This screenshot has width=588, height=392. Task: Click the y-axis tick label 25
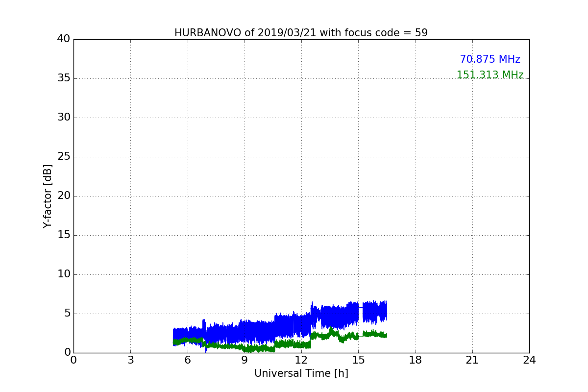coord(64,157)
